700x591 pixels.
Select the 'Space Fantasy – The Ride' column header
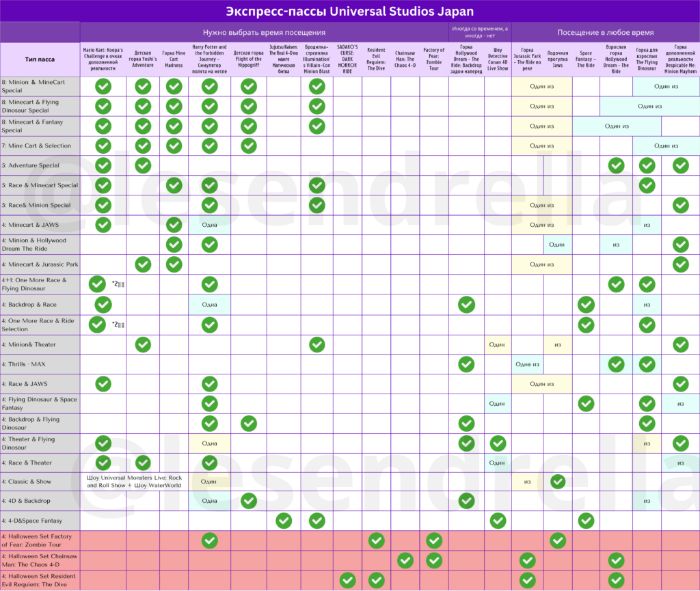(x=586, y=59)
